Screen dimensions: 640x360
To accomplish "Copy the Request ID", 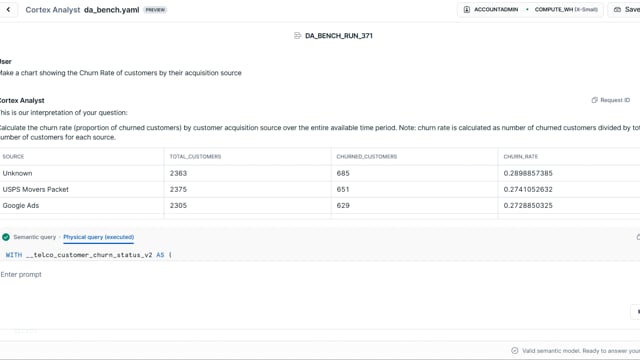I will (x=611, y=100).
